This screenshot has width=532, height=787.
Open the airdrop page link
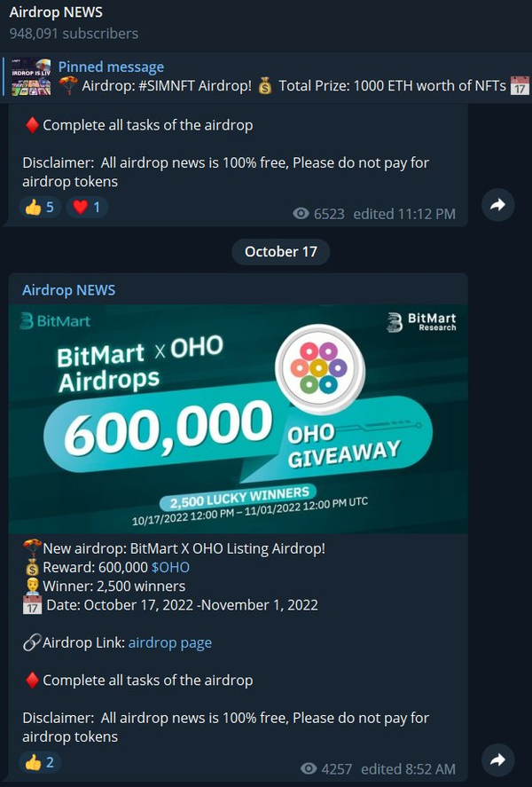pyautogui.click(x=170, y=642)
